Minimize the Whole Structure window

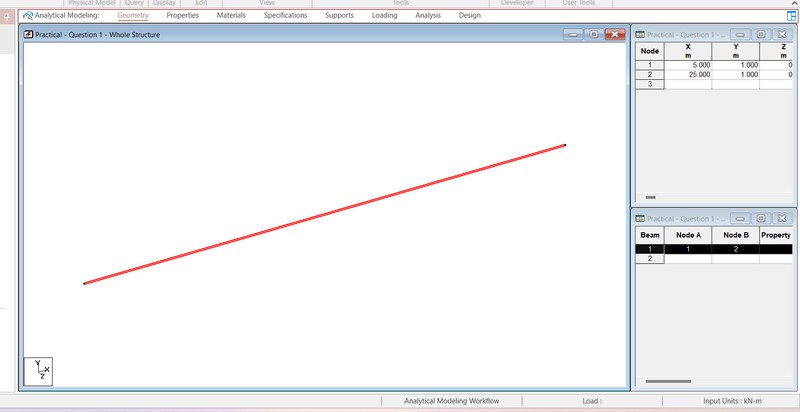tap(573, 35)
